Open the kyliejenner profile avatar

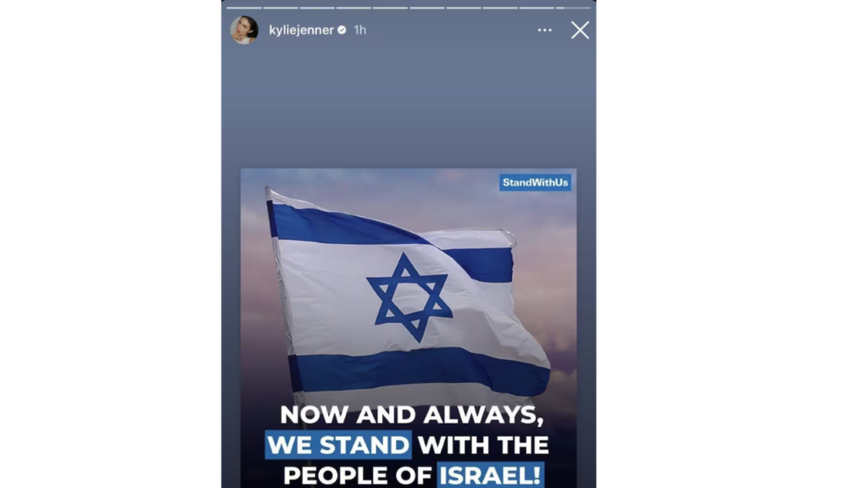(244, 30)
